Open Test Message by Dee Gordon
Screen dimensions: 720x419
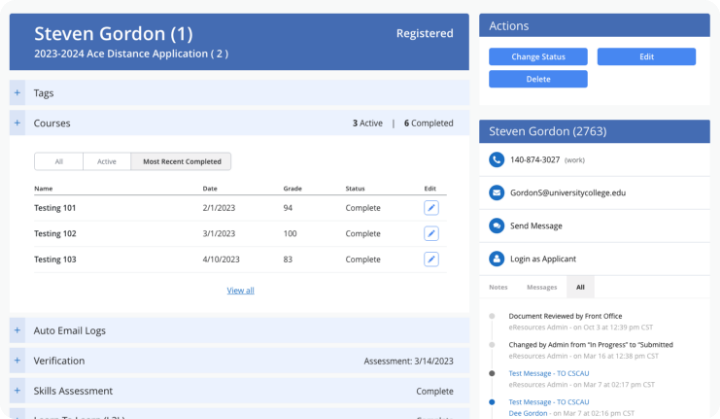pos(549,402)
